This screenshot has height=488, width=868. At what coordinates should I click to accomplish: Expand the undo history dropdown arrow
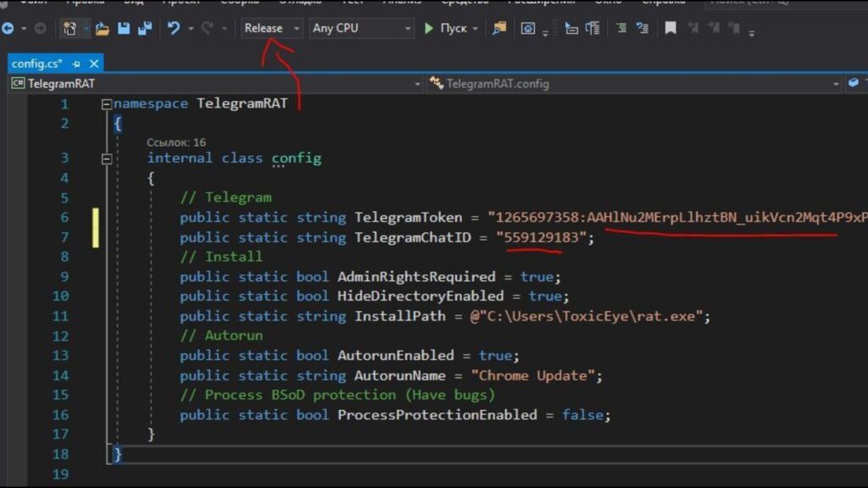[191, 28]
